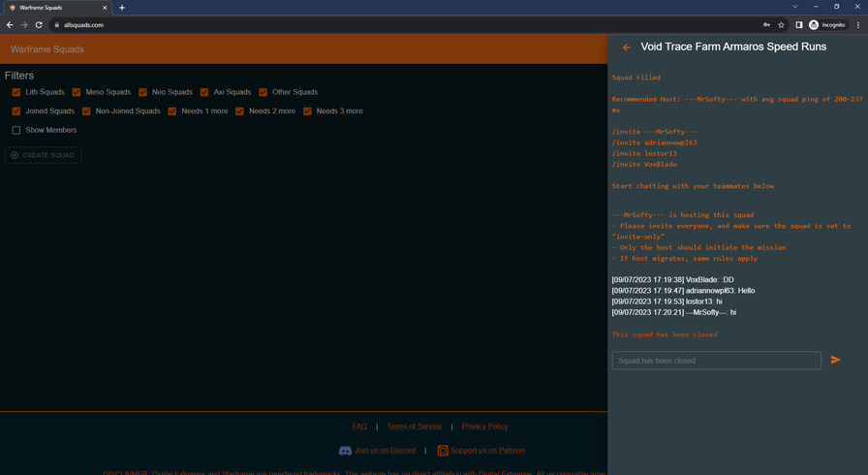Bookmark this page with the star icon
Screen dimensions: 868x475
[781, 25]
